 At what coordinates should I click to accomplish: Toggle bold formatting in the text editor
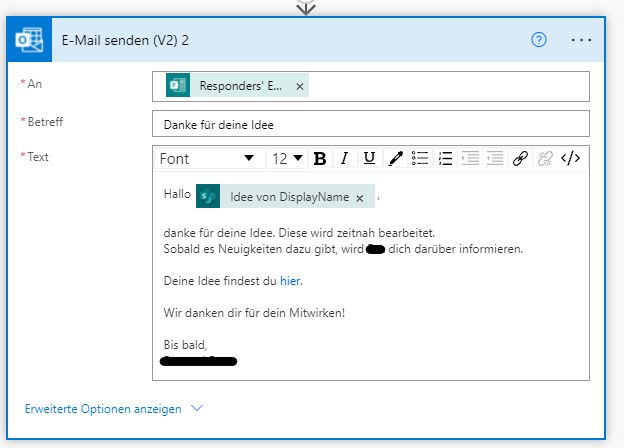(x=320, y=158)
